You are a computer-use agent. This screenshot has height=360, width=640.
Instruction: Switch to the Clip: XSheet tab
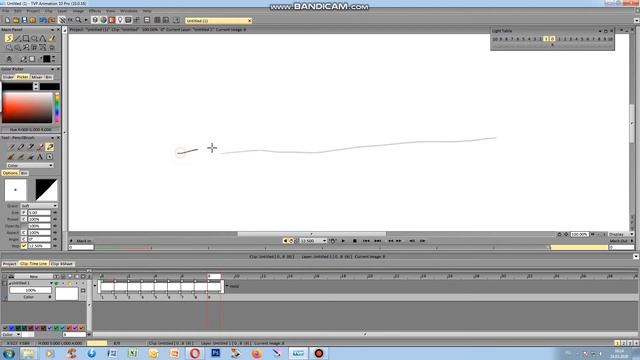click(x=62, y=264)
